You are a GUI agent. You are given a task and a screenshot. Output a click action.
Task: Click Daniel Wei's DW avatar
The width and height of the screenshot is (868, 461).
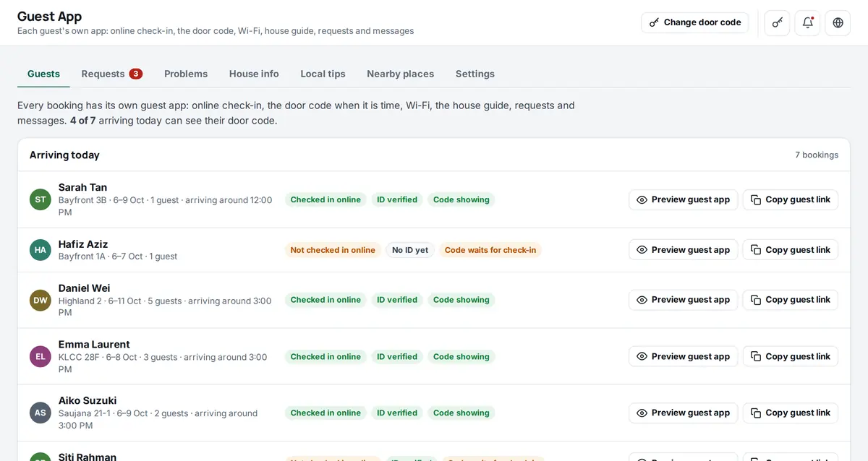click(x=41, y=300)
